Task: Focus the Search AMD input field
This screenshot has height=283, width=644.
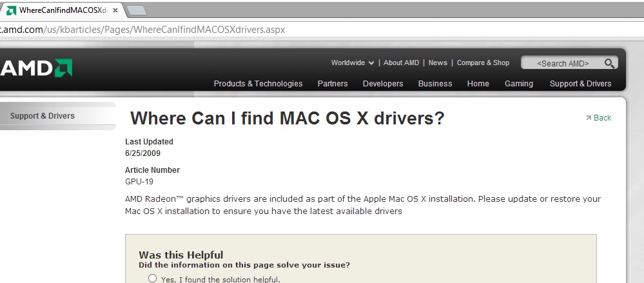Action: tap(562, 63)
